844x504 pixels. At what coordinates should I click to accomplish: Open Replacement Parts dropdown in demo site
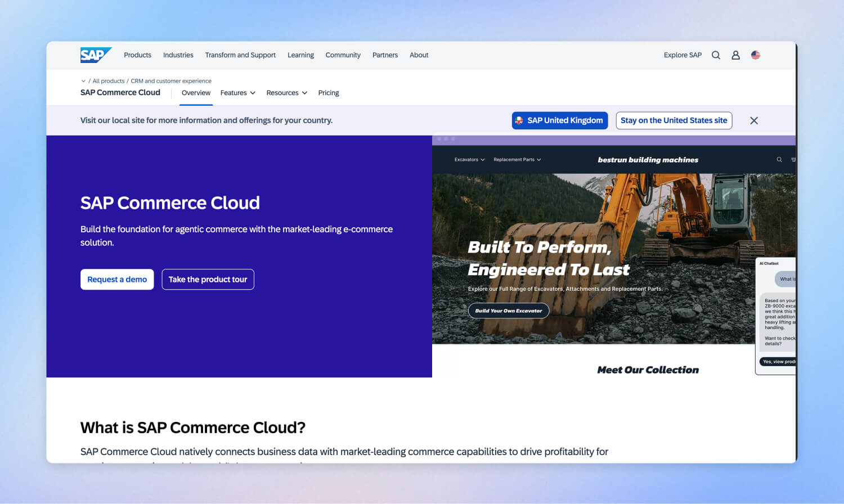point(517,160)
